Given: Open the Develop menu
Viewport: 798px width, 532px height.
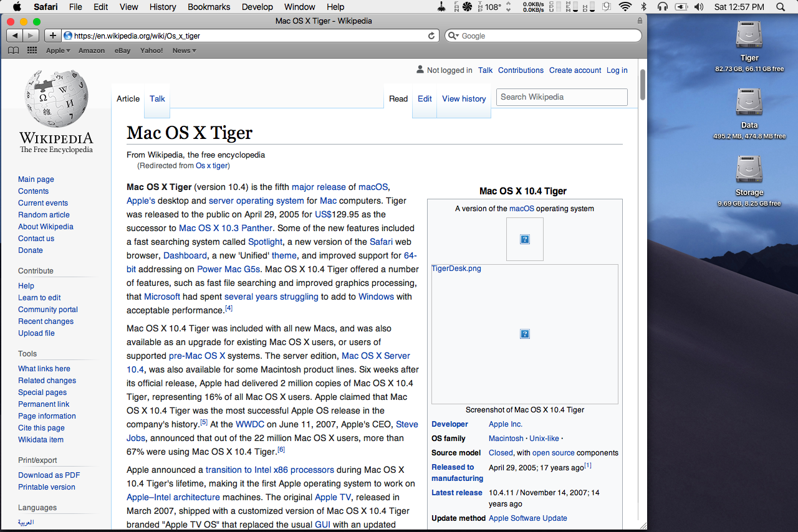Looking at the screenshot, I should 257,7.
